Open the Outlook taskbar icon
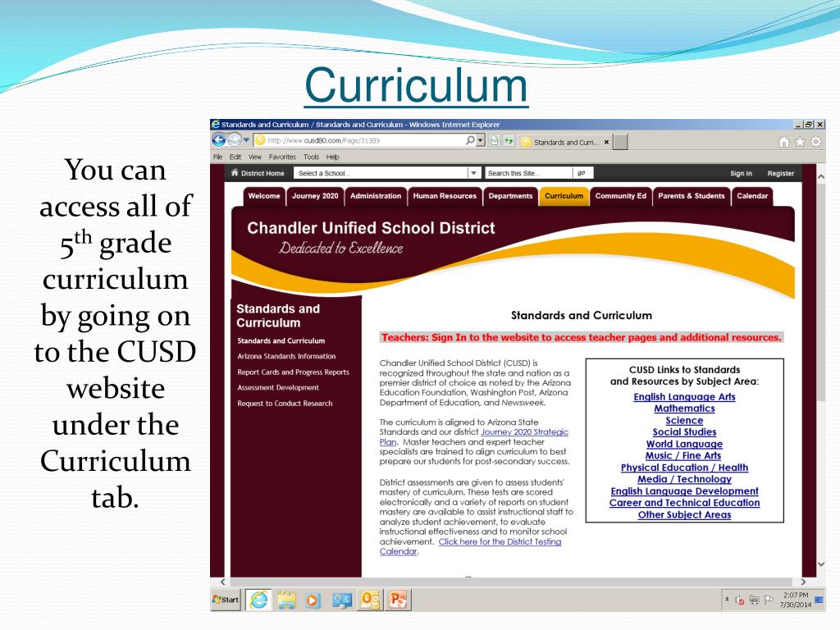 click(370, 600)
